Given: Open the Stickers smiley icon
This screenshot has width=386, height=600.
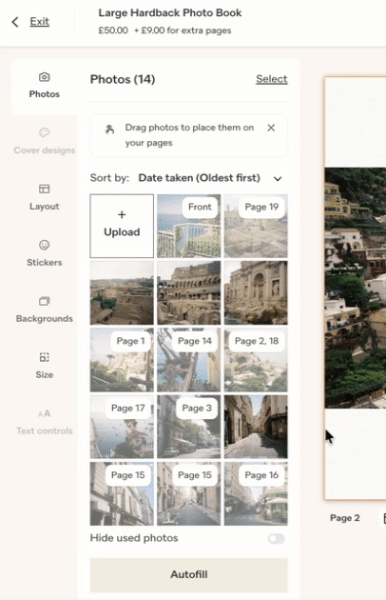Looking at the screenshot, I should (44, 245).
